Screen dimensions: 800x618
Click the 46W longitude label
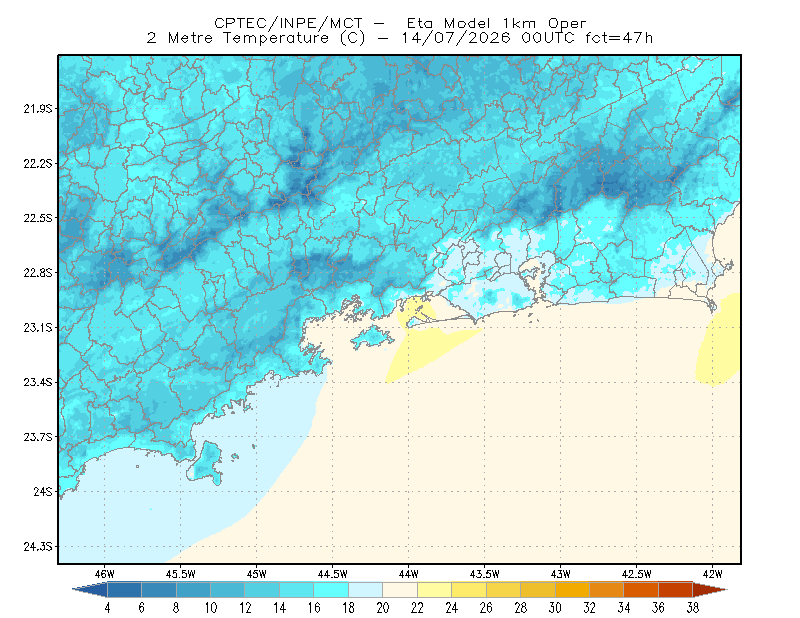click(105, 574)
